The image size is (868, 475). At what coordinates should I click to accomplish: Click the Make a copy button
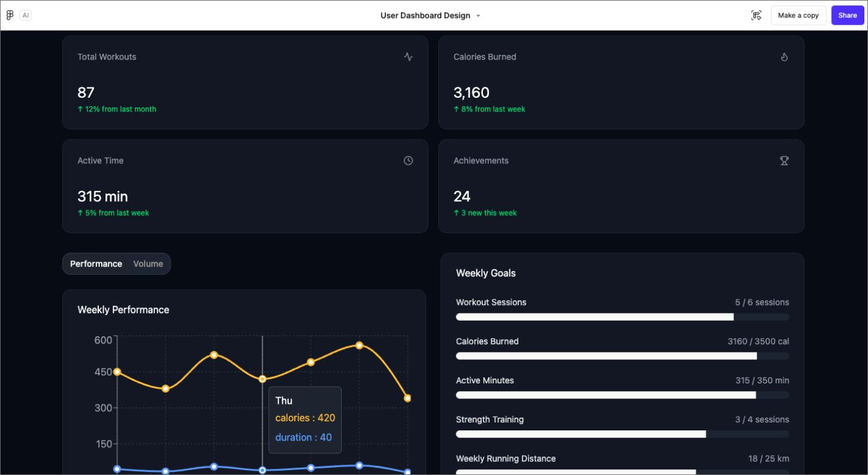[798, 15]
